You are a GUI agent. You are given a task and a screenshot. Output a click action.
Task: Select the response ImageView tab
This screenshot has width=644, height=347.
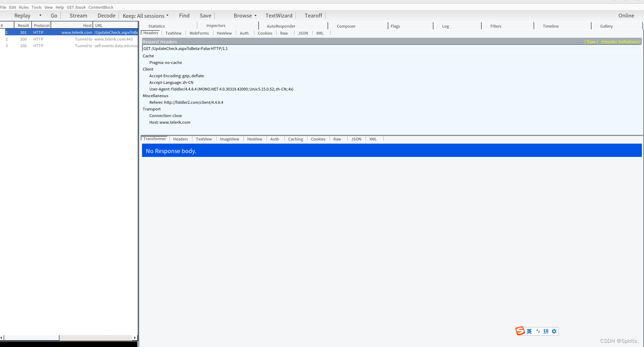[x=229, y=139]
